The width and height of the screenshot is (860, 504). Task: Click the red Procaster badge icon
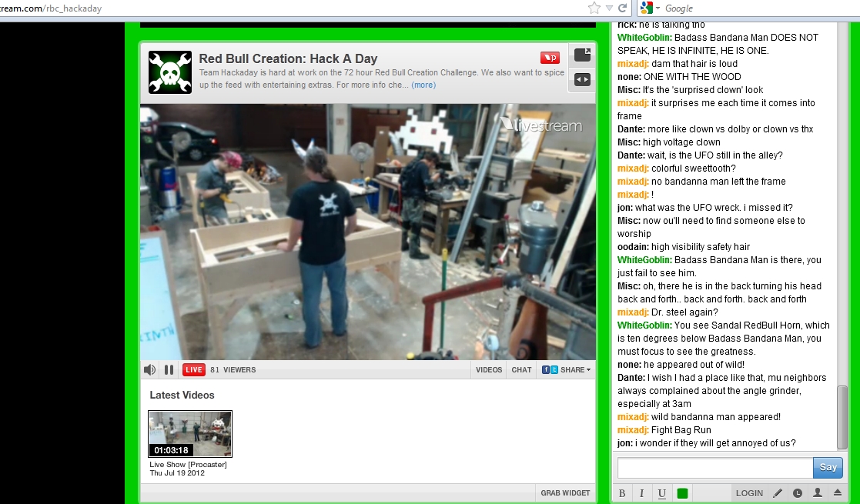[x=550, y=58]
